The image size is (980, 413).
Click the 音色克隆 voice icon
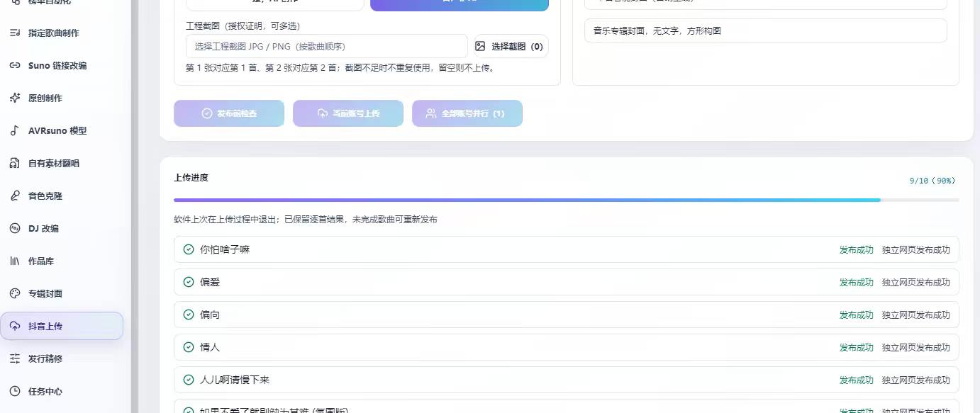click(x=15, y=196)
